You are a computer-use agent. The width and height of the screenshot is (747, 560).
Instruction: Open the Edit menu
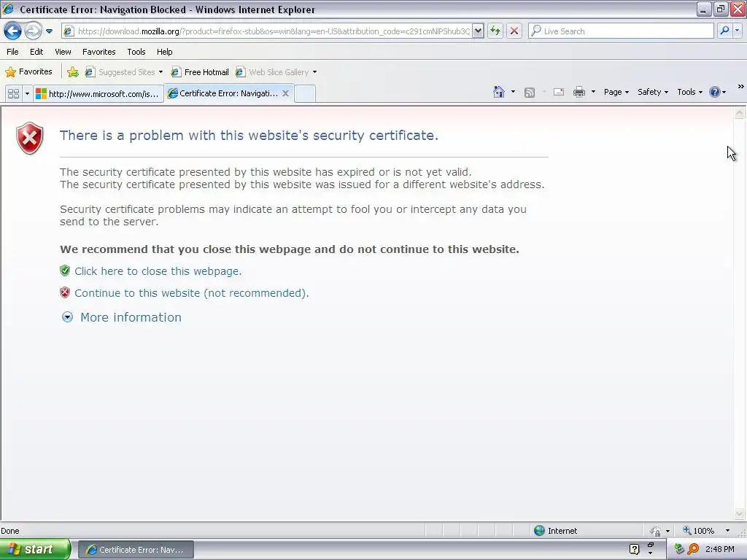[36, 52]
